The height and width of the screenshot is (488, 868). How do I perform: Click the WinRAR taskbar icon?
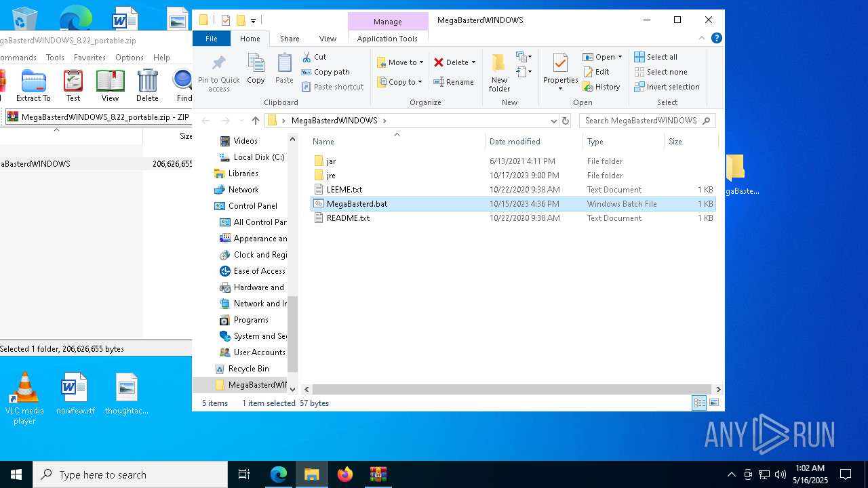pyautogui.click(x=378, y=474)
